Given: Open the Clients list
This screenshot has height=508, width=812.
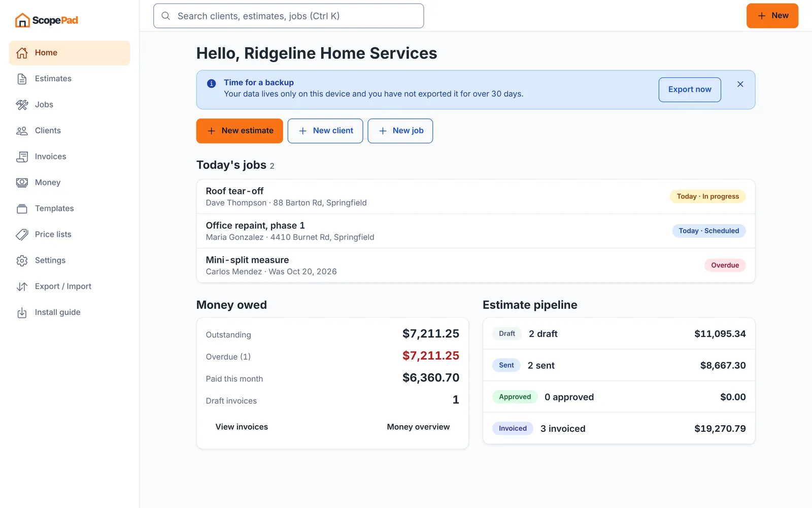Looking at the screenshot, I should coord(70,131).
